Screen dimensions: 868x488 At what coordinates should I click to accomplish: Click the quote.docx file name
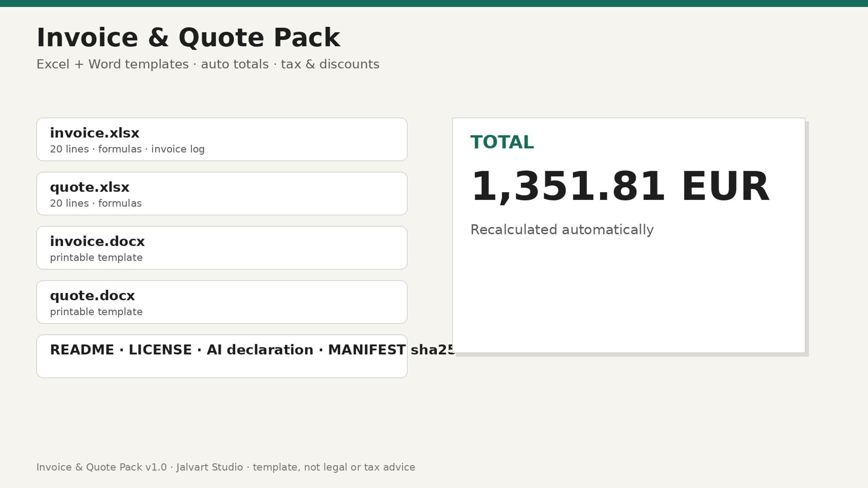(x=92, y=296)
